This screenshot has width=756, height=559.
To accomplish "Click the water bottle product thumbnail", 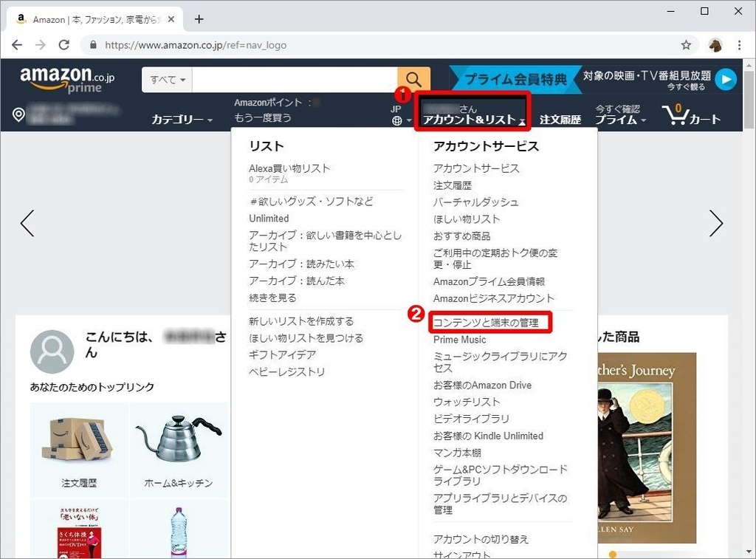I will pyautogui.click(x=179, y=532).
